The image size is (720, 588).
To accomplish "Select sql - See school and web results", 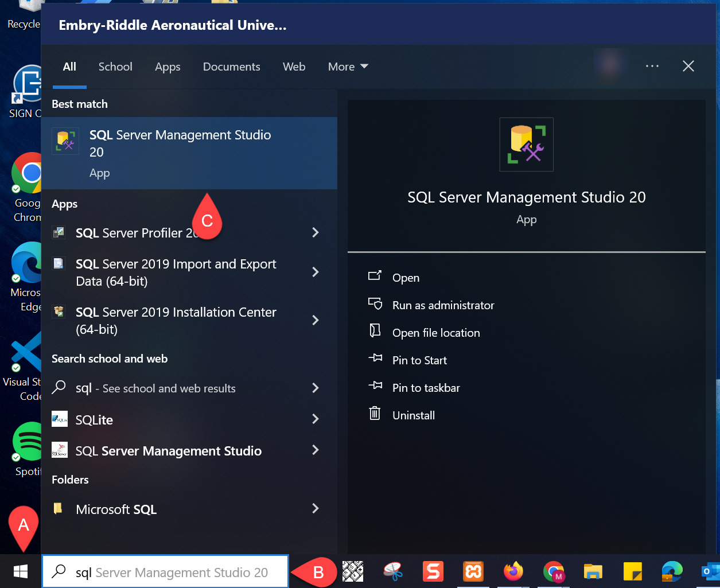I will pos(155,388).
